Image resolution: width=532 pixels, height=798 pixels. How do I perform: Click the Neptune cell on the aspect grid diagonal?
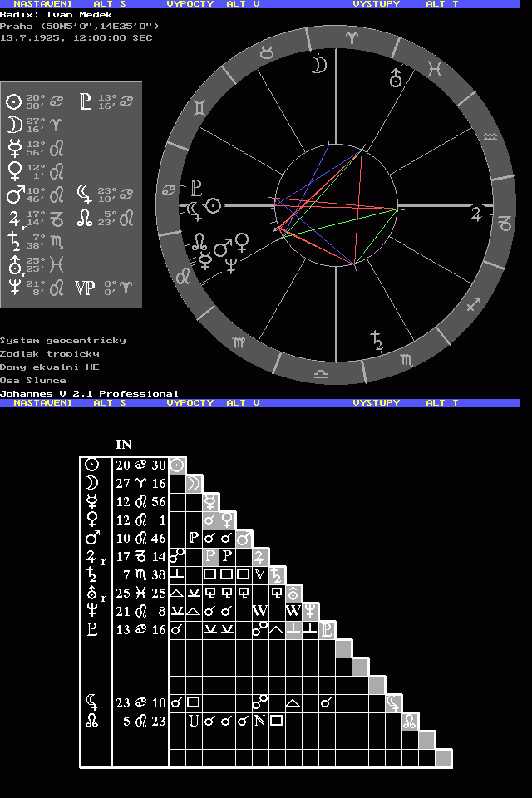[x=310, y=611]
